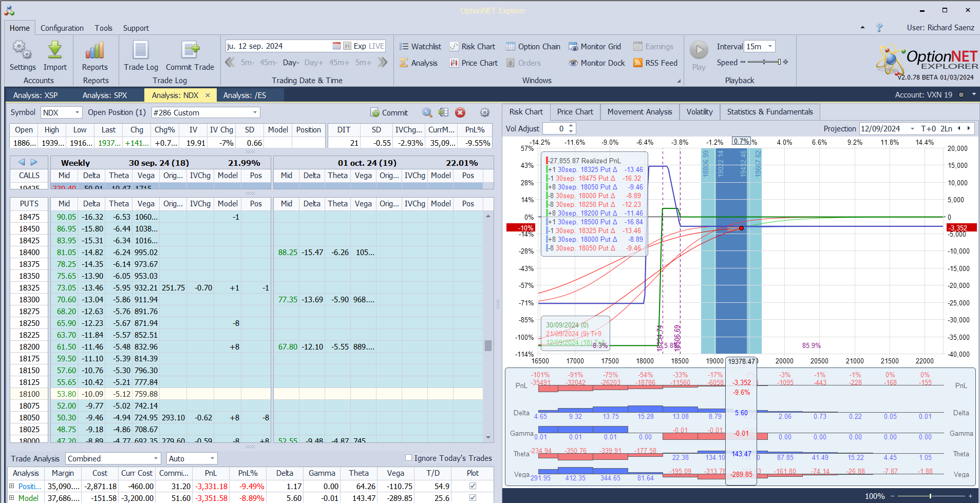980x503 pixels.
Task: Switch to the Statistics & Fundamentals tab
Action: (770, 111)
